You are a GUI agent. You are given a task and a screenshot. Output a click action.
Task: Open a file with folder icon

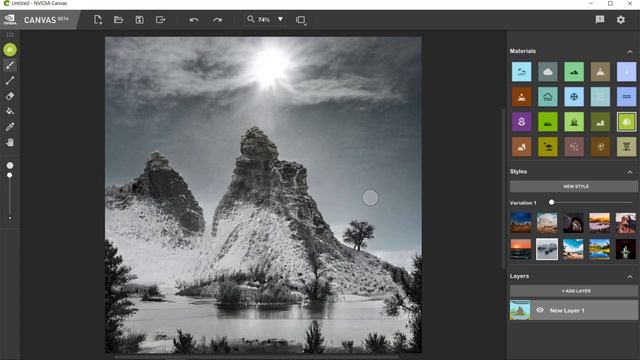coord(118,20)
